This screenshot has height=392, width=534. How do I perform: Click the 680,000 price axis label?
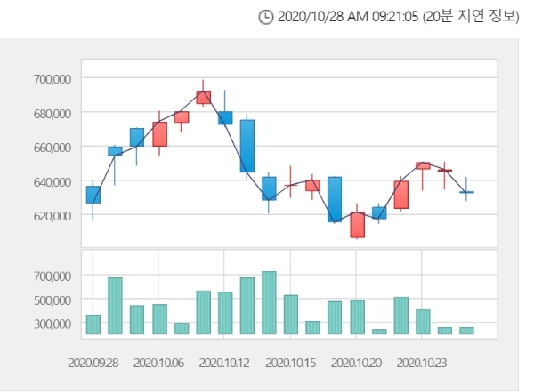click(x=52, y=113)
